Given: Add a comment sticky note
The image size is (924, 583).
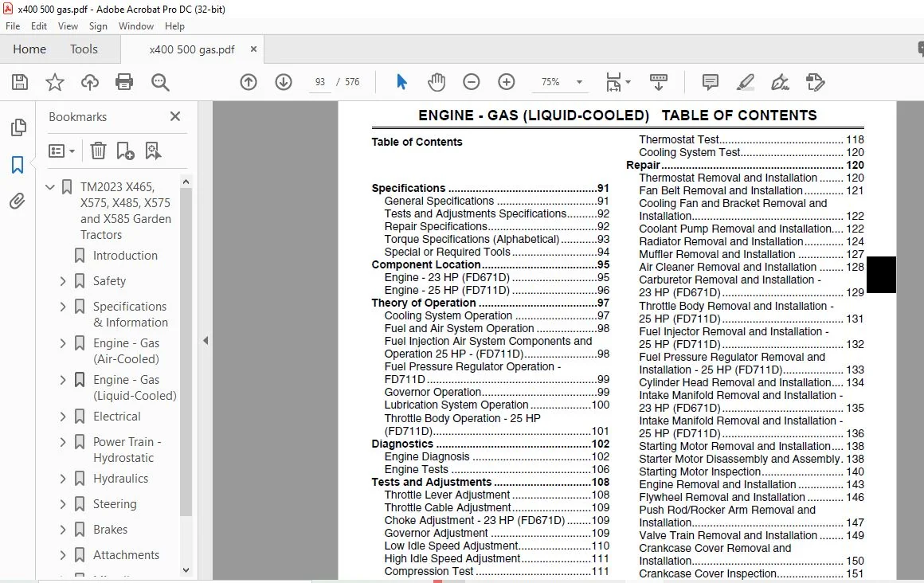Looking at the screenshot, I should click(710, 82).
